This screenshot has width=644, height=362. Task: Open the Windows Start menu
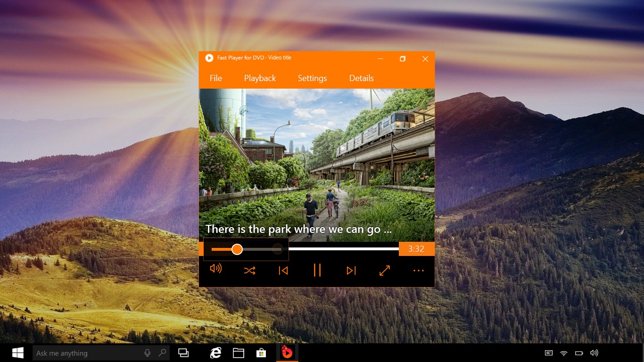(18, 353)
